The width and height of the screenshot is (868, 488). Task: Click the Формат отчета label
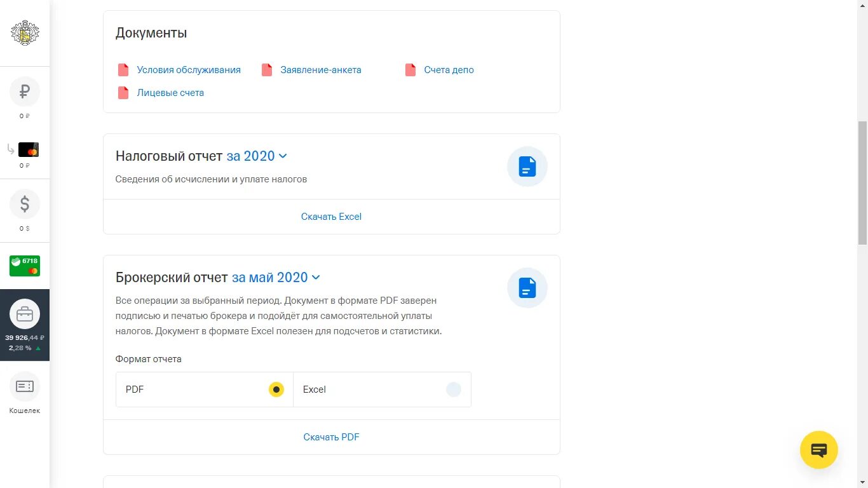click(x=149, y=359)
